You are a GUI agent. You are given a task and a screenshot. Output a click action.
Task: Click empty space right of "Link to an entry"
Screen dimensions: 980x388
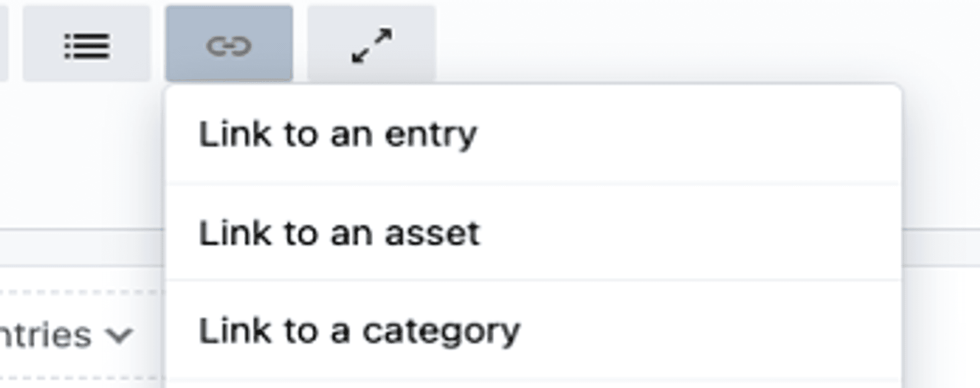click(689, 135)
